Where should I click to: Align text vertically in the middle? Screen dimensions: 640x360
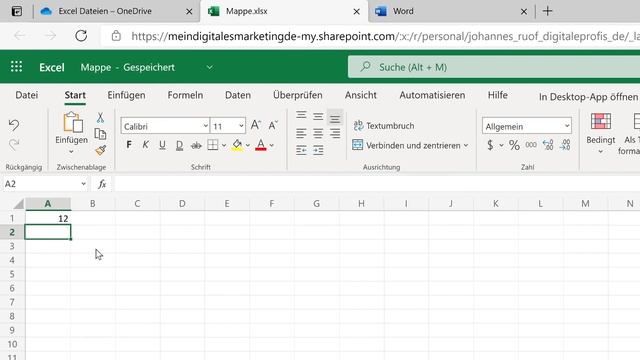pyautogui.click(x=318, y=117)
